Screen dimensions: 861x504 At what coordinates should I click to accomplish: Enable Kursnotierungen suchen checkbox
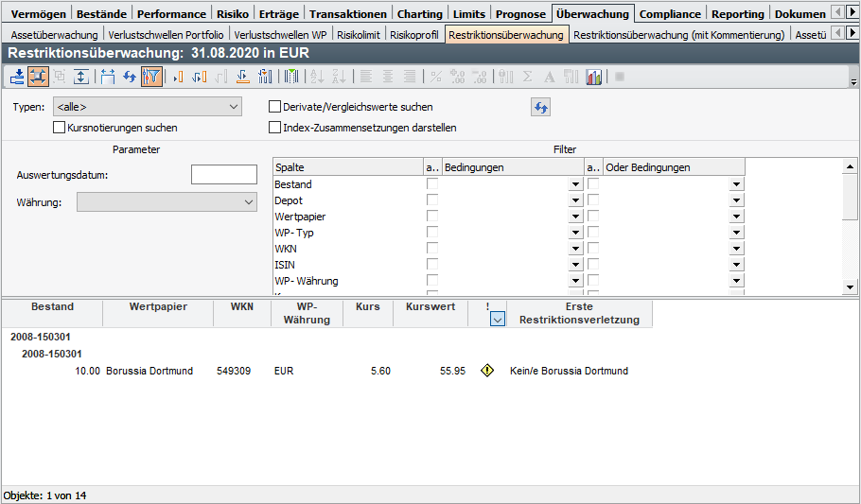[x=60, y=128]
